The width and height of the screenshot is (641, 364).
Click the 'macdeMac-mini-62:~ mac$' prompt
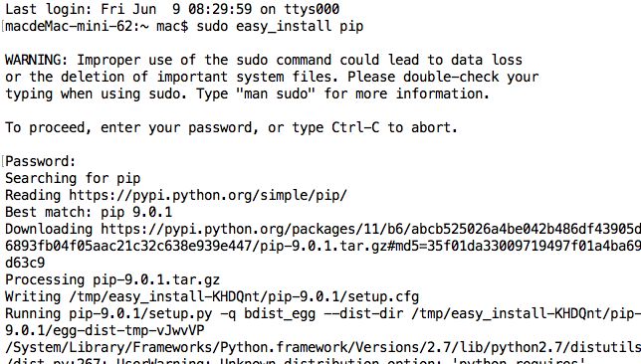pos(97,27)
